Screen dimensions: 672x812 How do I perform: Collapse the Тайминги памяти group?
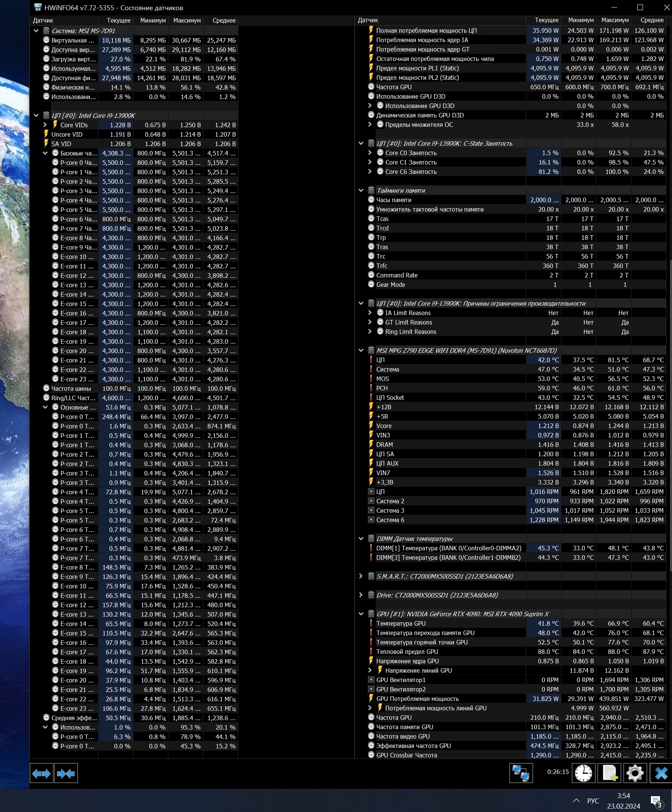point(361,190)
